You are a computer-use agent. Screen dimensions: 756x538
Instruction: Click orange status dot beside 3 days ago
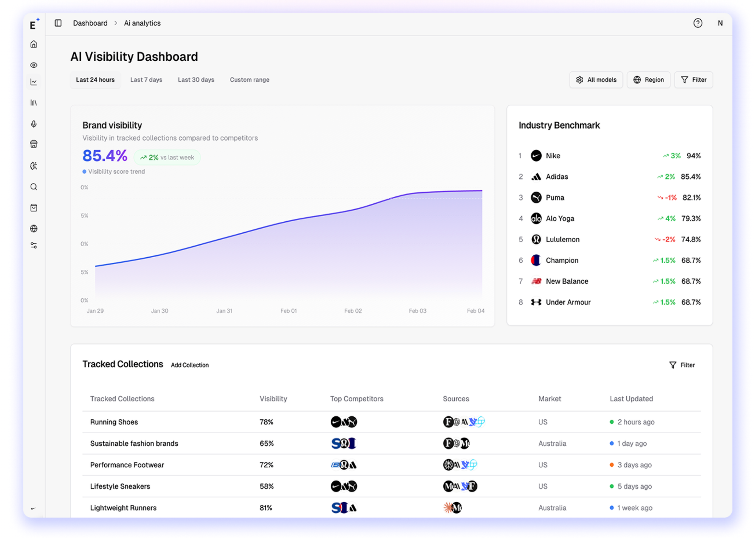tap(612, 465)
